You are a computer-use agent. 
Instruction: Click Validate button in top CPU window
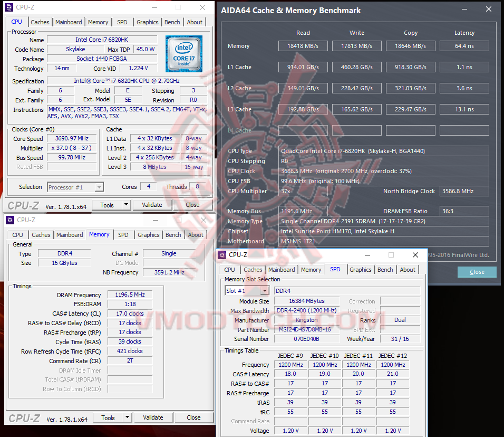[152, 205]
